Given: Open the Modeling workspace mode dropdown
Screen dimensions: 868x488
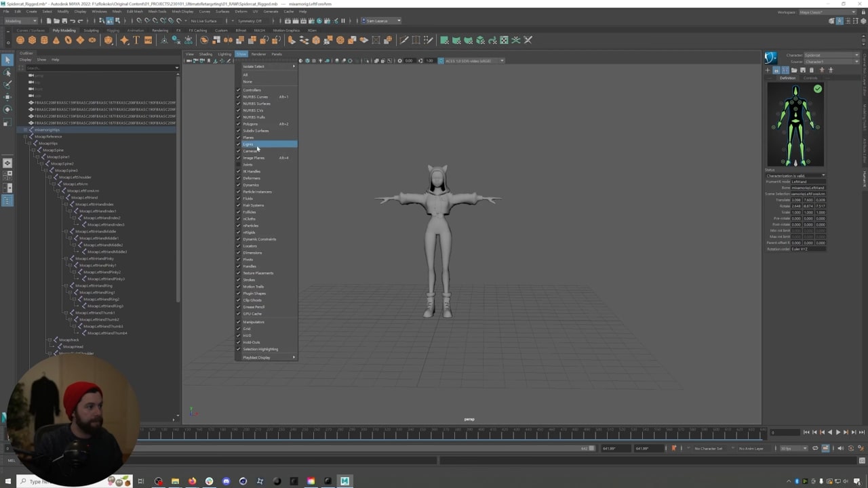Looking at the screenshot, I should point(20,21).
